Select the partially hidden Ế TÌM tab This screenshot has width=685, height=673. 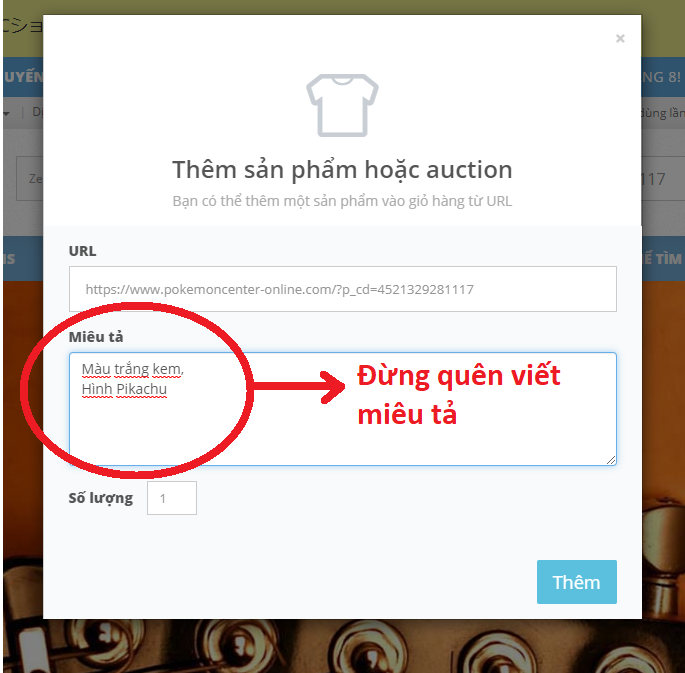pos(663,259)
